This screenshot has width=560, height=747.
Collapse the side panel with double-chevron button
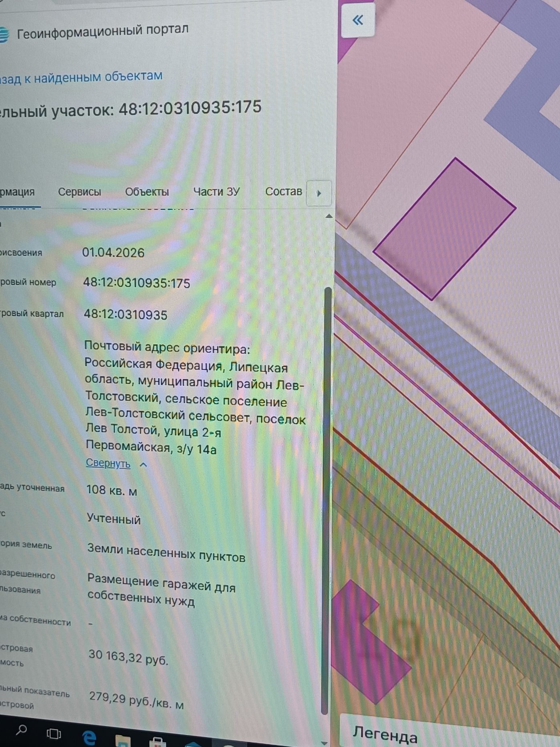(358, 20)
